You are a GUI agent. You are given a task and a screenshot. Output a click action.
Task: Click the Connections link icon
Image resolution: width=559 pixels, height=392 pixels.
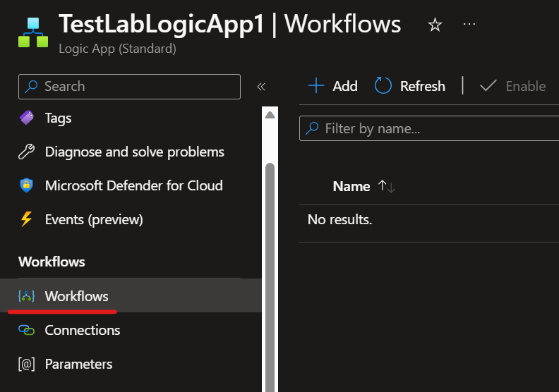(27, 331)
